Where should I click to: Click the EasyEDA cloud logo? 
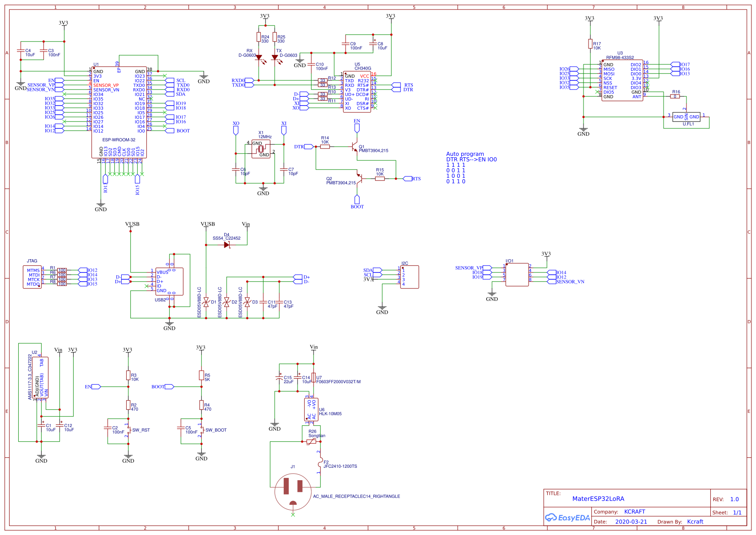click(x=551, y=517)
